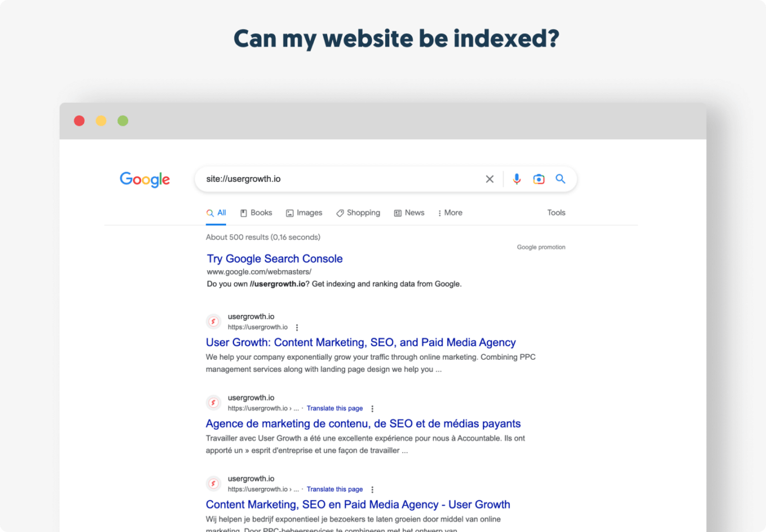Click the 'Do you own //usergrowth.io?' description

(334, 284)
